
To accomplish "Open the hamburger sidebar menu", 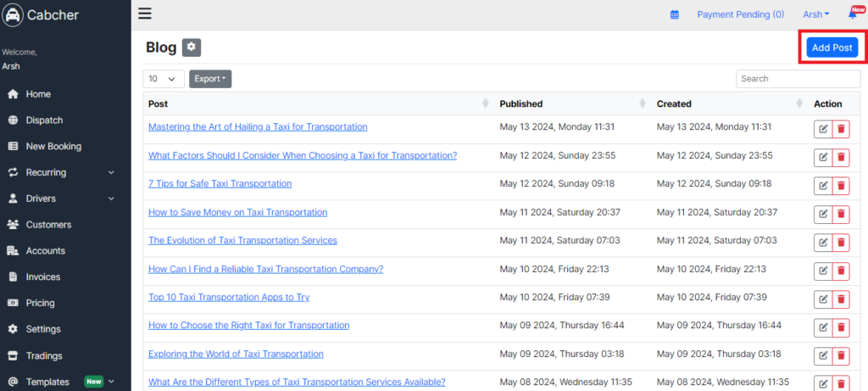I will (144, 14).
